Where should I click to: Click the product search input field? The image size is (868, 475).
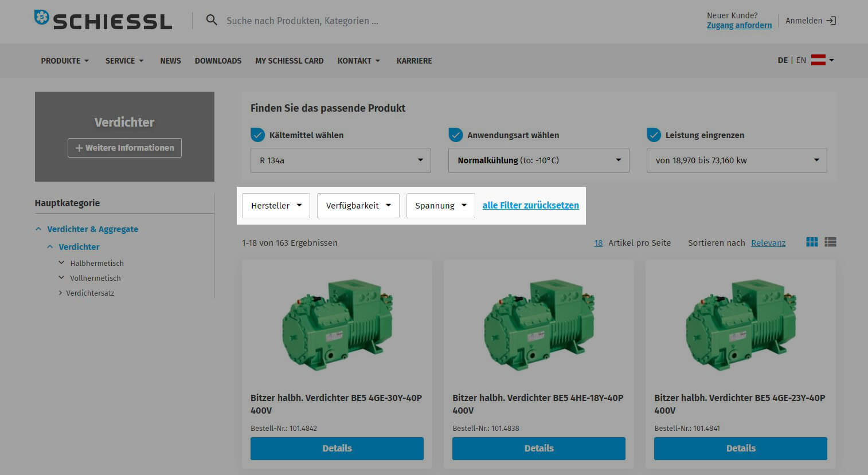click(x=344, y=21)
